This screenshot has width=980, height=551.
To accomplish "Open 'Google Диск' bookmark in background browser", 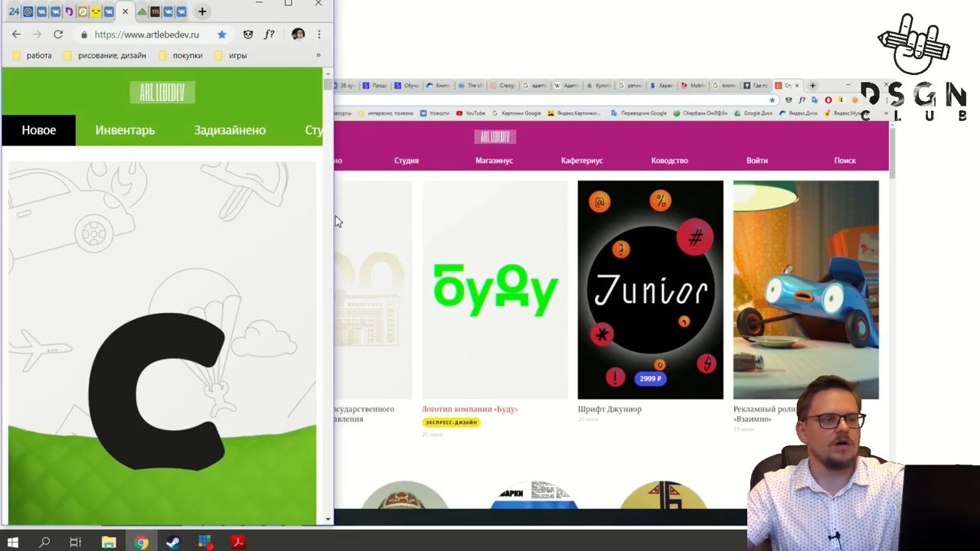I will coord(754,113).
